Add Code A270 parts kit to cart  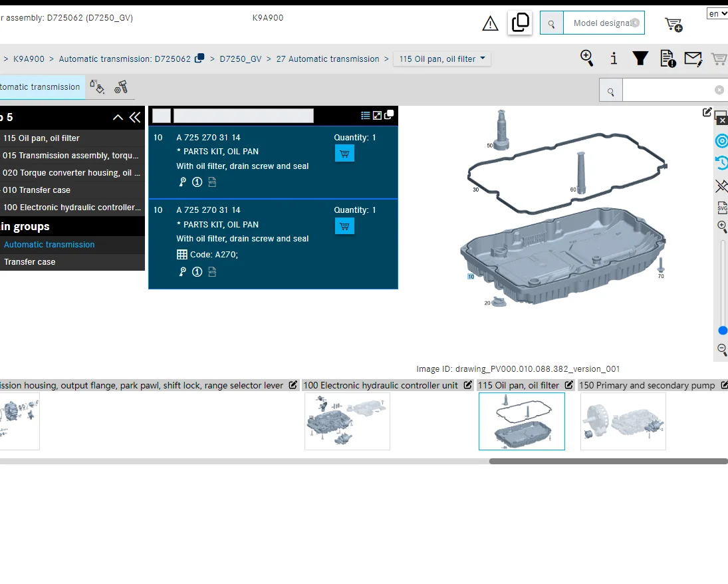point(344,226)
